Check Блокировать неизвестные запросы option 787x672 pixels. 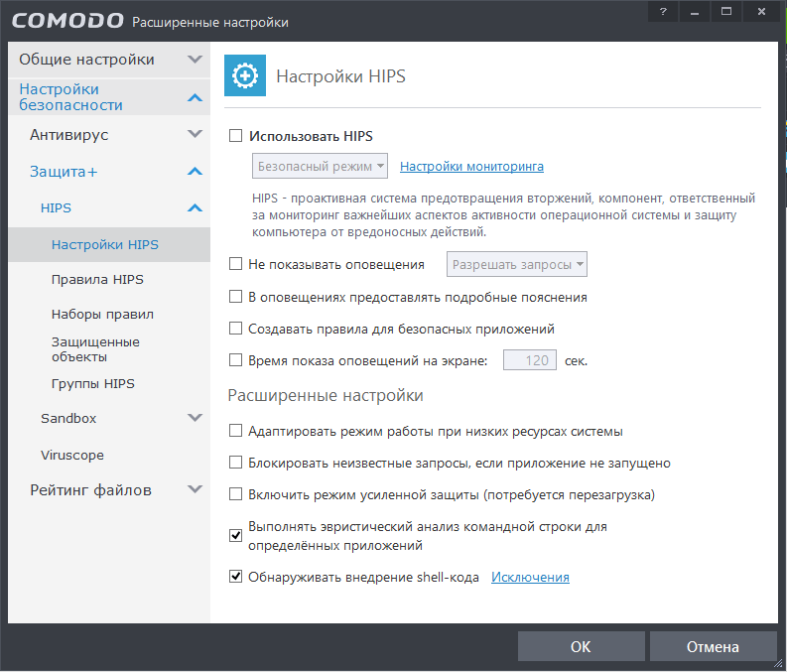coord(235,463)
